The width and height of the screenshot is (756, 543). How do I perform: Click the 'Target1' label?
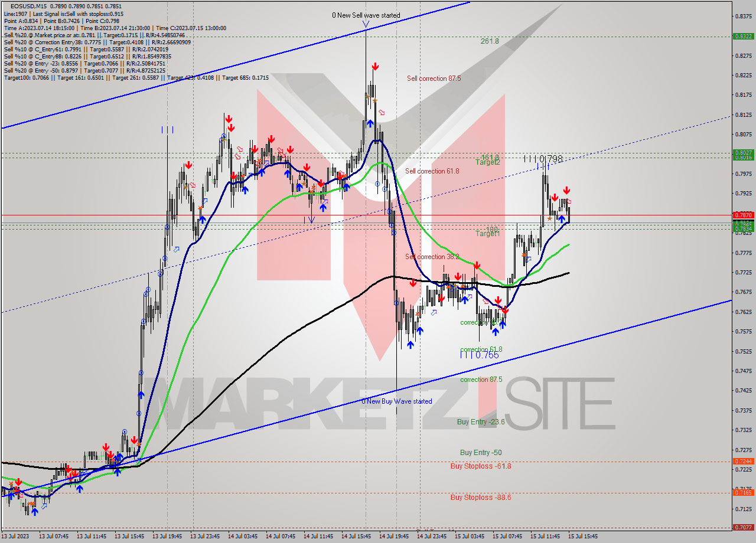488,234
